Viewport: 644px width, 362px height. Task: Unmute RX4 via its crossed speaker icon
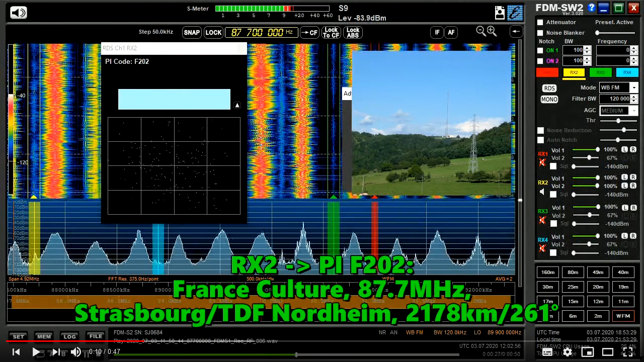[542, 248]
